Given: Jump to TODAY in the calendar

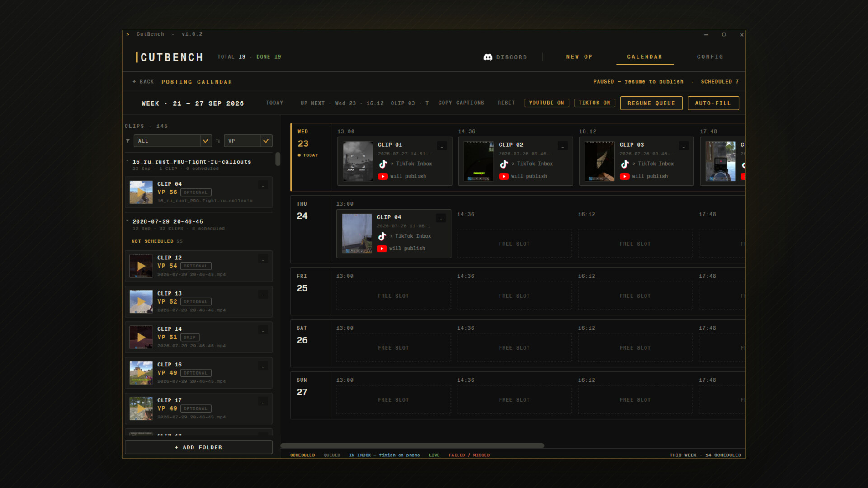Looking at the screenshot, I should pos(274,103).
